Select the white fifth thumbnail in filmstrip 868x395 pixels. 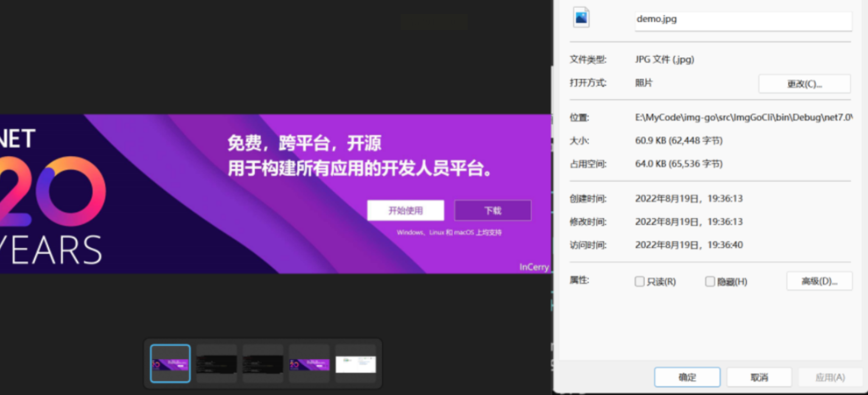click(356, 364)
